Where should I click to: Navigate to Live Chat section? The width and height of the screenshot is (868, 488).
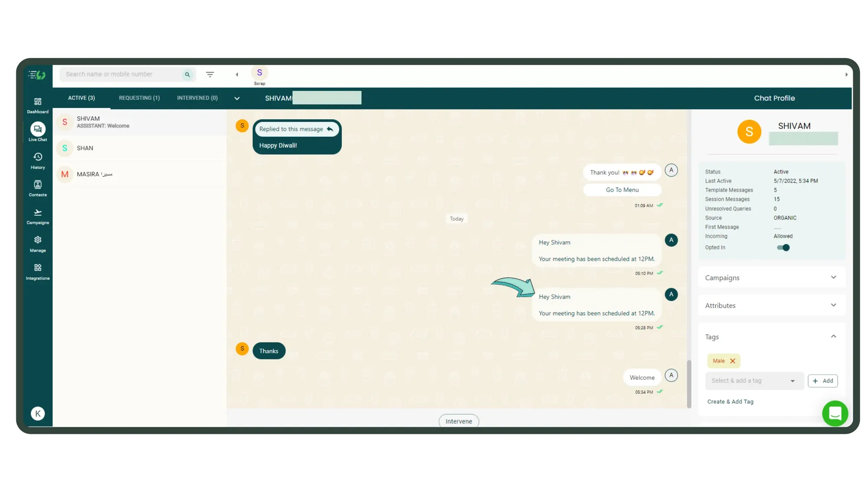point(38,132)
